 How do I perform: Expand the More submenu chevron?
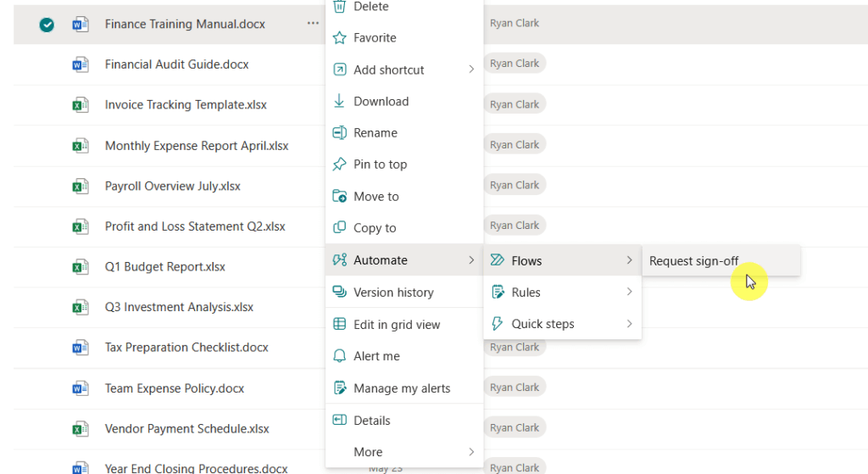pyautogui.click(x=471, y=452)
